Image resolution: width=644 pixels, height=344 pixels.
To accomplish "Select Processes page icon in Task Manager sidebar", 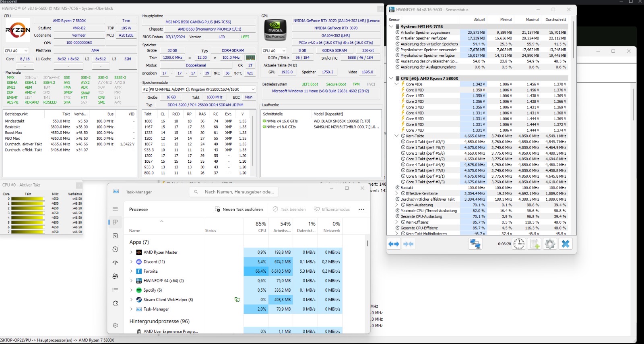I will (115, 222).
